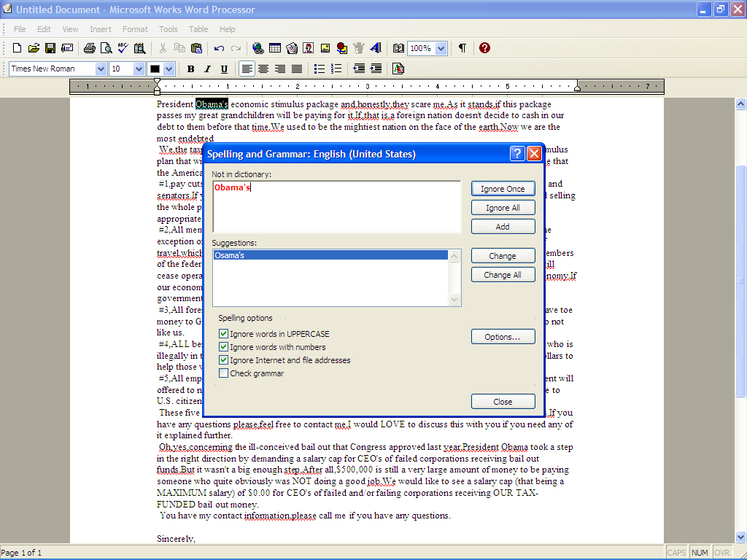Viewport: 747px width, 560px height.
Task: Click Change All in the spelling dialog
Action: (503, 274)
